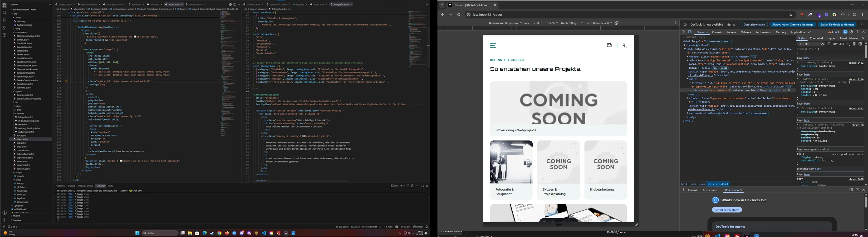Reload the localhost page in Chrome
868x237 pixels.
(x=459, y=15)
